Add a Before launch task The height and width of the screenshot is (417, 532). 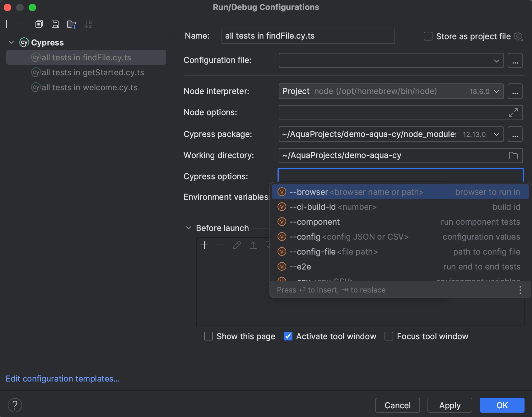pos(204,245)
